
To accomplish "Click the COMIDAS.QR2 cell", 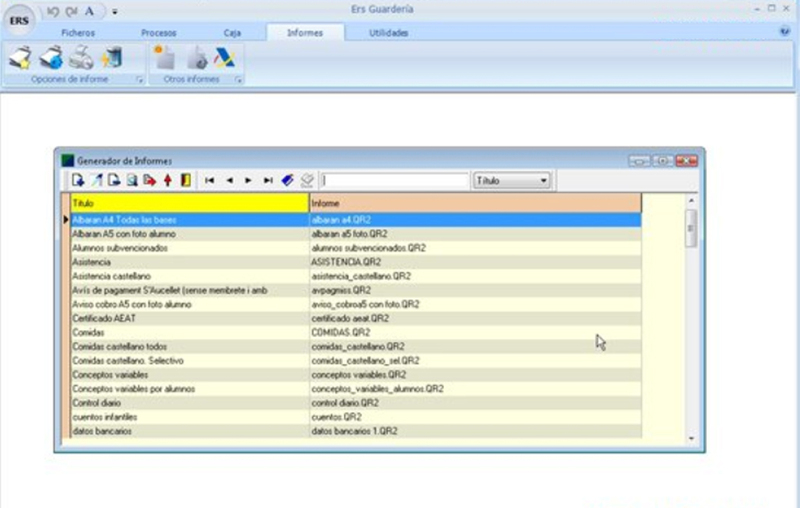I will pyautogui.click(x=475, y=333).
